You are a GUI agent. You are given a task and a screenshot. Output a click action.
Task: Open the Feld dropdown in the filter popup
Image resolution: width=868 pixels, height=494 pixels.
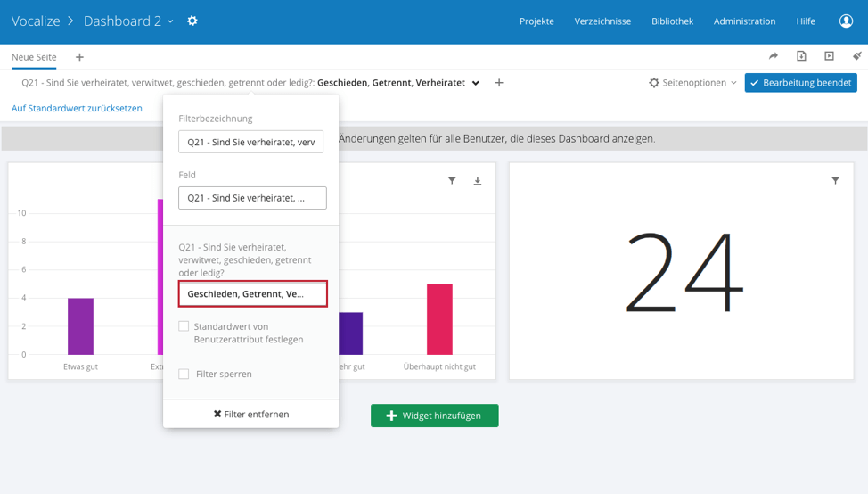click(x=252, y=198)
